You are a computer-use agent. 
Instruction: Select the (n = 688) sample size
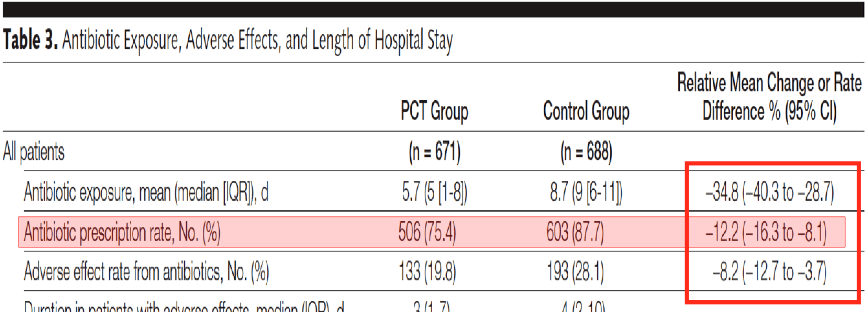click(x=586, y=152)
